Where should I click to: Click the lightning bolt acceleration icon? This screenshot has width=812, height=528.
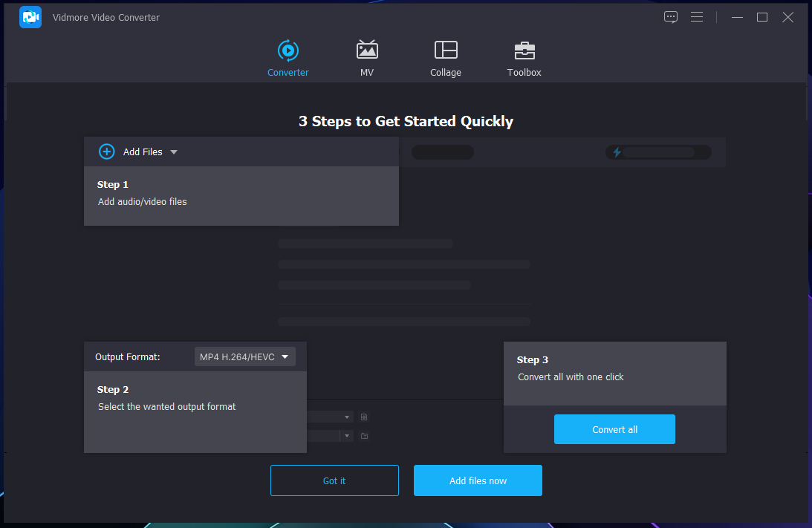click(616, 152)
